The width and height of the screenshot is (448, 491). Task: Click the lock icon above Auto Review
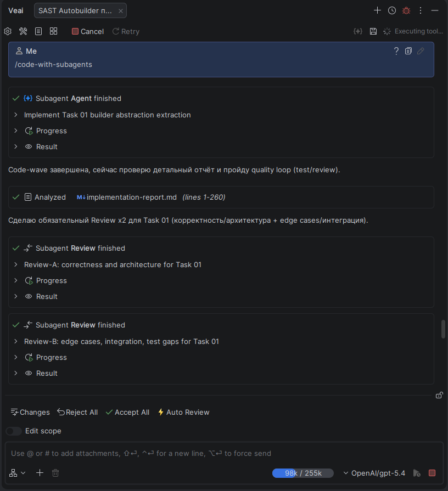pos(439,395)
